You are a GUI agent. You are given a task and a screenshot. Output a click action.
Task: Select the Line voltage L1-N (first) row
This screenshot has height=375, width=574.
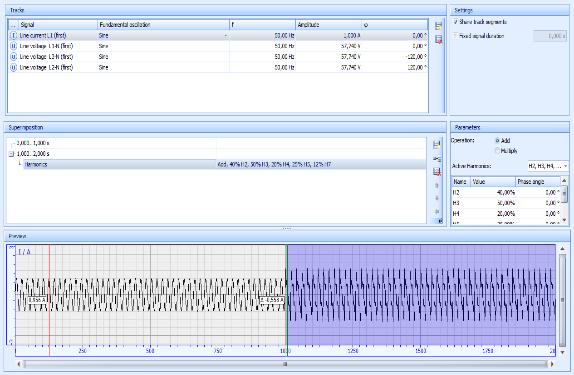(x=218, y=46)
